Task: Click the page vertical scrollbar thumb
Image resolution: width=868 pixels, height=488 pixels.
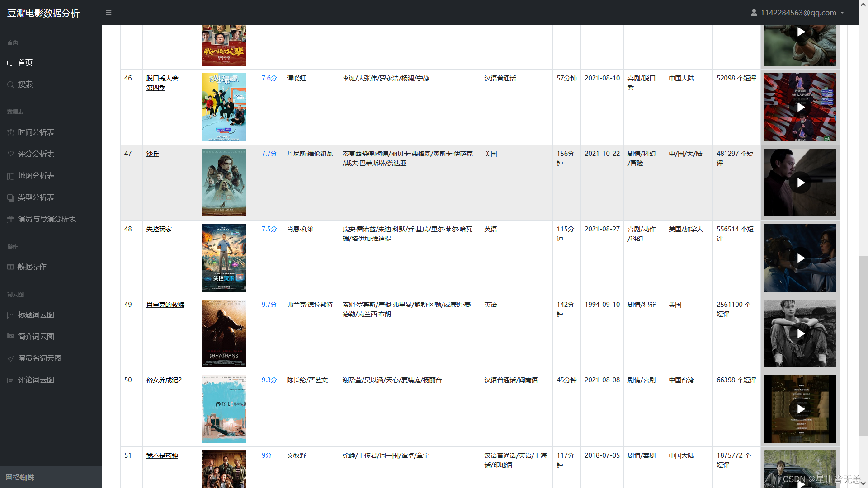Action: click(x=863, y=346)
